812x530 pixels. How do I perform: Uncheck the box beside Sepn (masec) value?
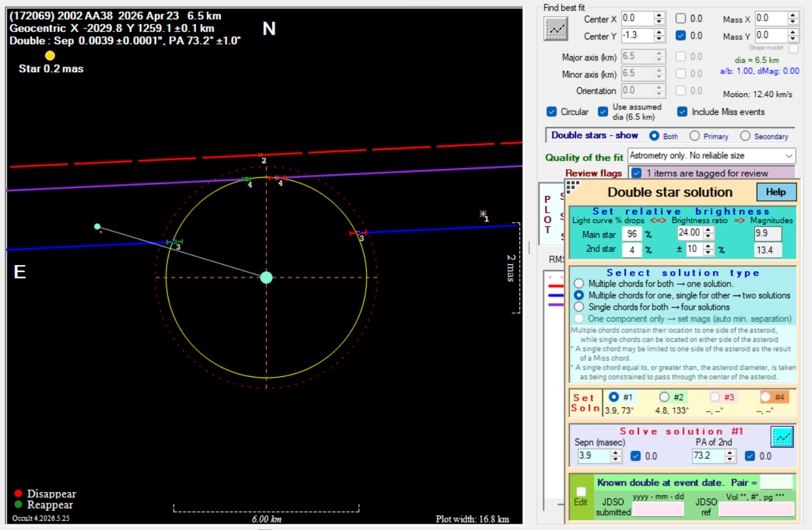coord(635,456)
